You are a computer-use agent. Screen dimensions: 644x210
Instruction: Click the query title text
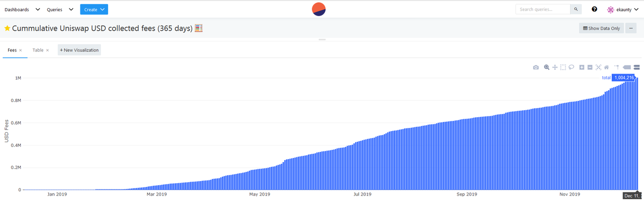click(x=102, y=28)
